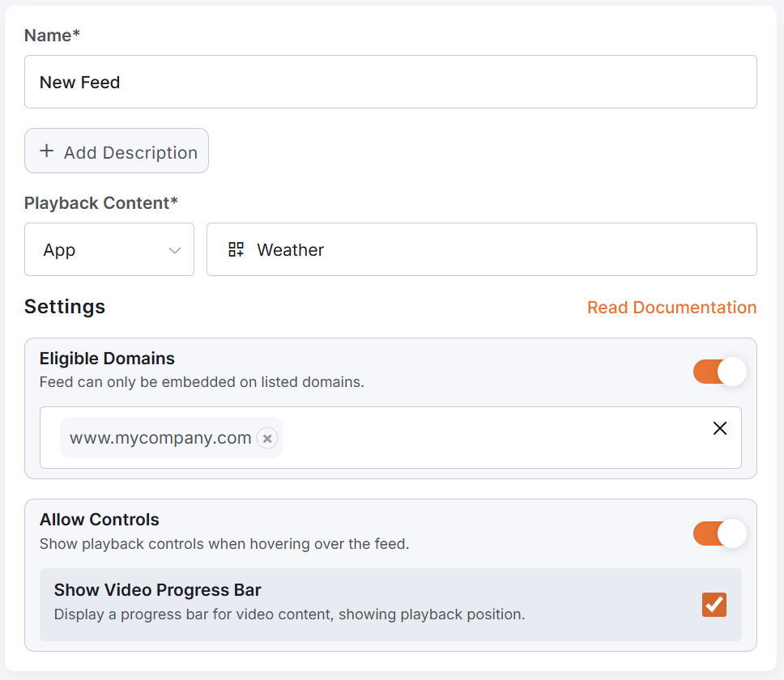784x680 pixels.
Task: Click the www.mycompany.com domain text
Action: pos(160,438)
